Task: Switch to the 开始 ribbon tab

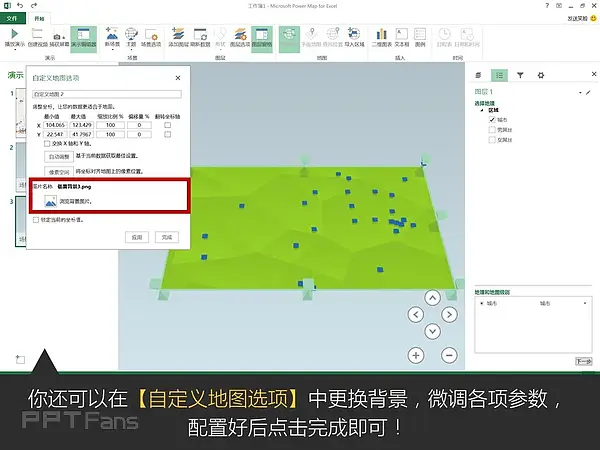Action: [x=40, y=18]
